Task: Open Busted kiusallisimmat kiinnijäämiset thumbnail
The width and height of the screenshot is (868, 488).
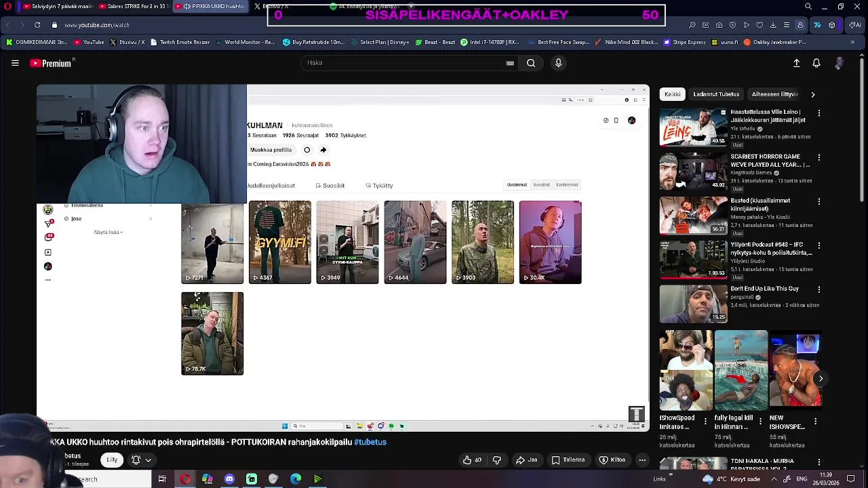Action: [693, 215]
